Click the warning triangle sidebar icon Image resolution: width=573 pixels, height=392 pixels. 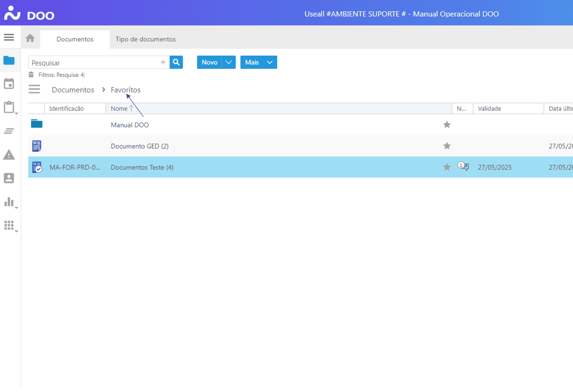(9, 154)
